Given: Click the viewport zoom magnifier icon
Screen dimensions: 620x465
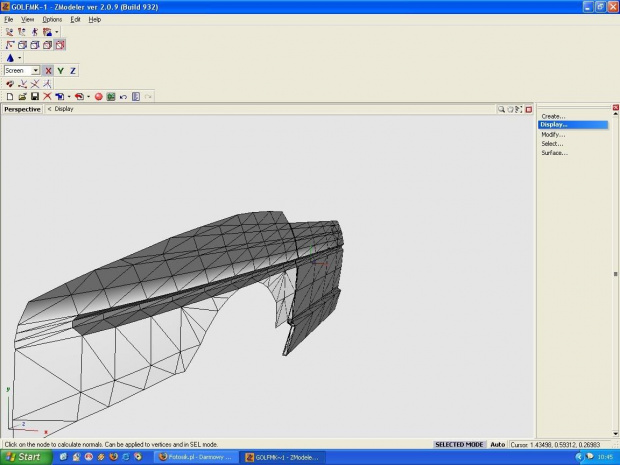Looking at the screenshot, I should tap(502, 109).
